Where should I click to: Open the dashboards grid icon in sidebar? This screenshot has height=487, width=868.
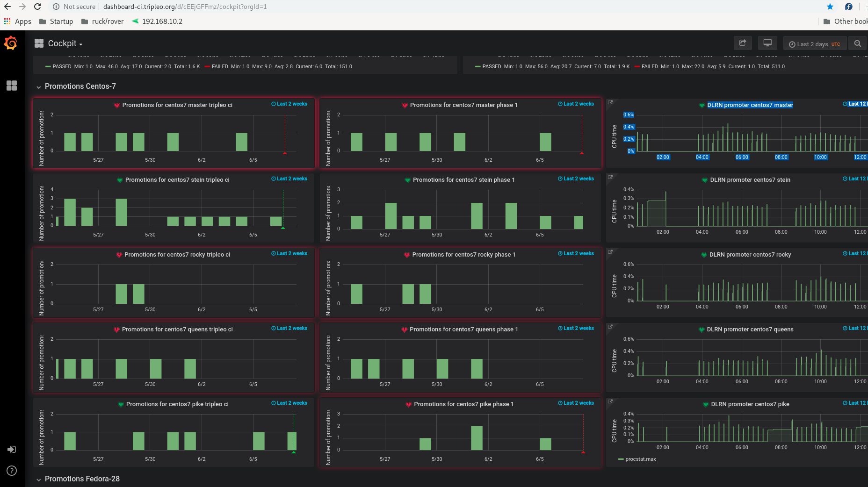(x=12, y=86)
